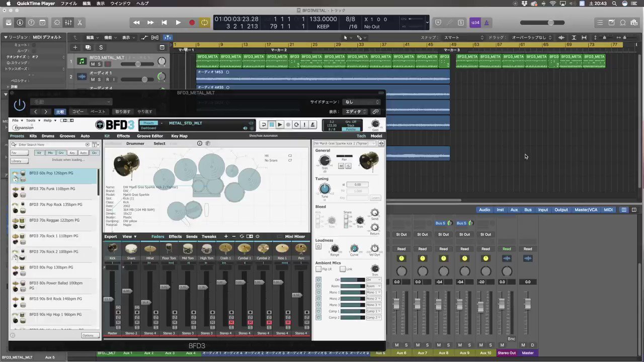The width and height of the screenshot is (644, 362).
Task: Mute the BFD3_METAL_MLT track
Action: tap(93, 64)
